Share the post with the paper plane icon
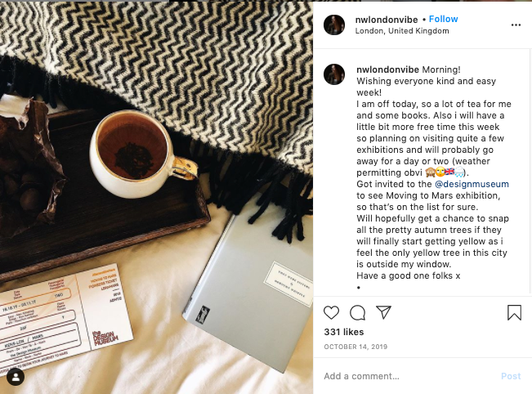Viewport: 532px width, 394px height. click(384, 312)
